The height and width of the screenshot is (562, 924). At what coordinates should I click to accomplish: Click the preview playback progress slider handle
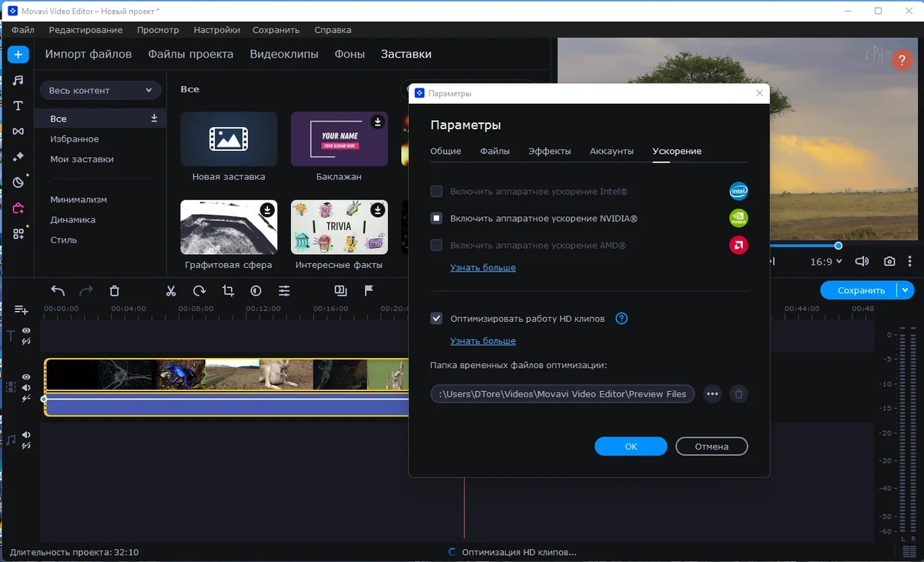pyautogui.click(x=839, y=246)
